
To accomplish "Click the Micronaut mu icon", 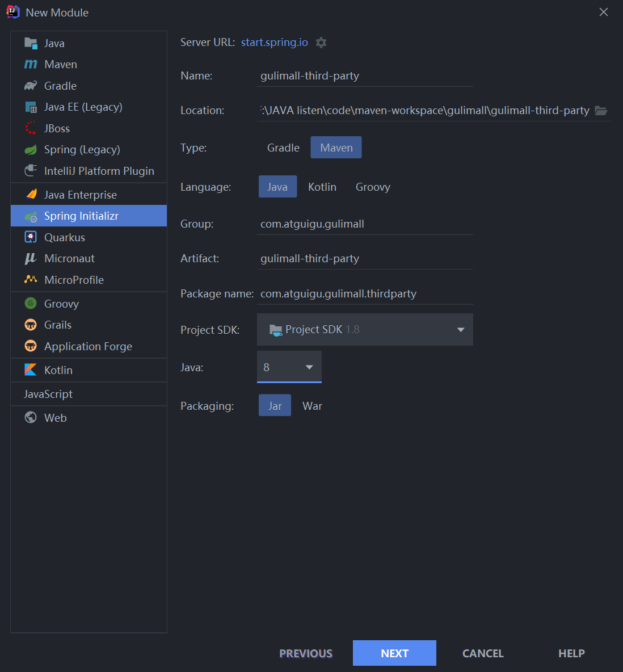I will point(31,258).
